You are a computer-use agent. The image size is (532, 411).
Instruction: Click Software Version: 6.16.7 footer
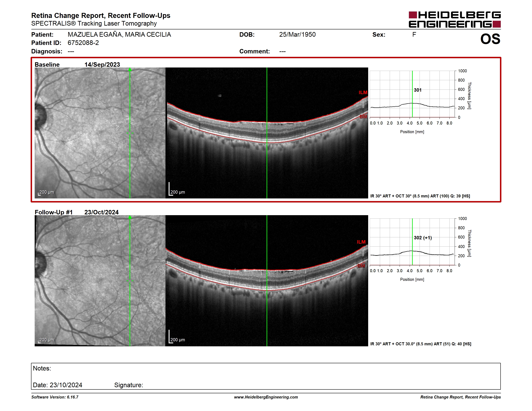point(55,397)
